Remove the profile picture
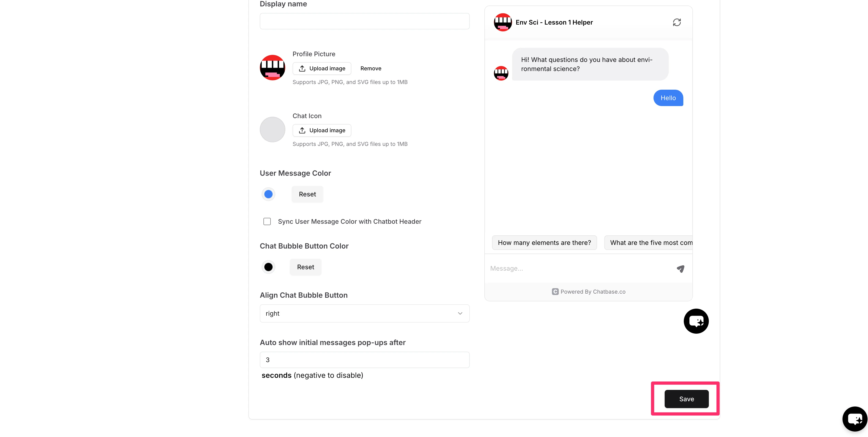 (x=371, y=69)
